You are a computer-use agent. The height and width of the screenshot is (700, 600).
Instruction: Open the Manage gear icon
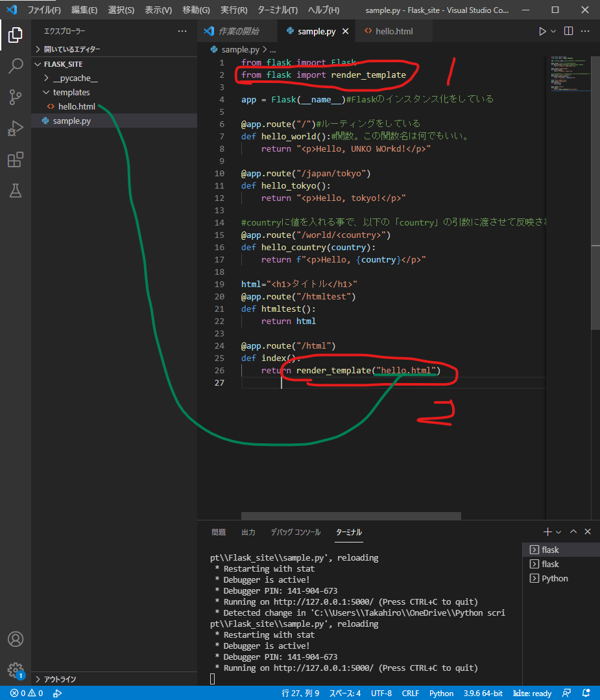coord(16,670)
